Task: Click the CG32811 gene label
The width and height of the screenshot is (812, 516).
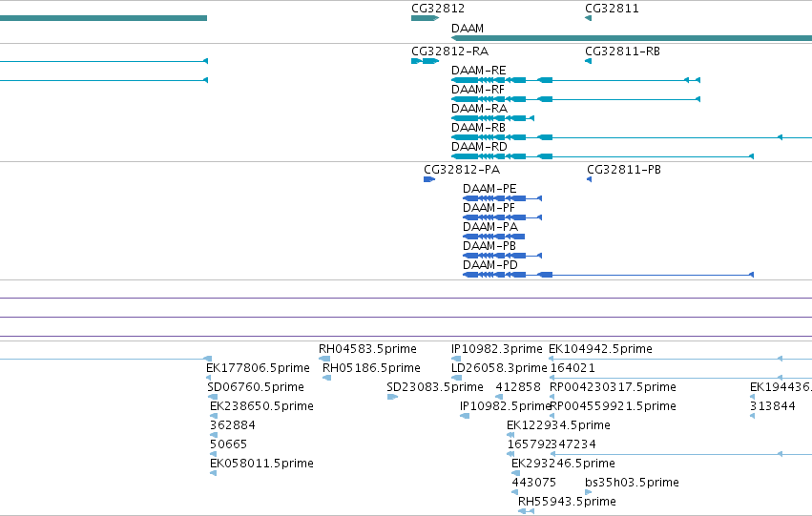Action: pyautogui.click(x=612, y=9)
